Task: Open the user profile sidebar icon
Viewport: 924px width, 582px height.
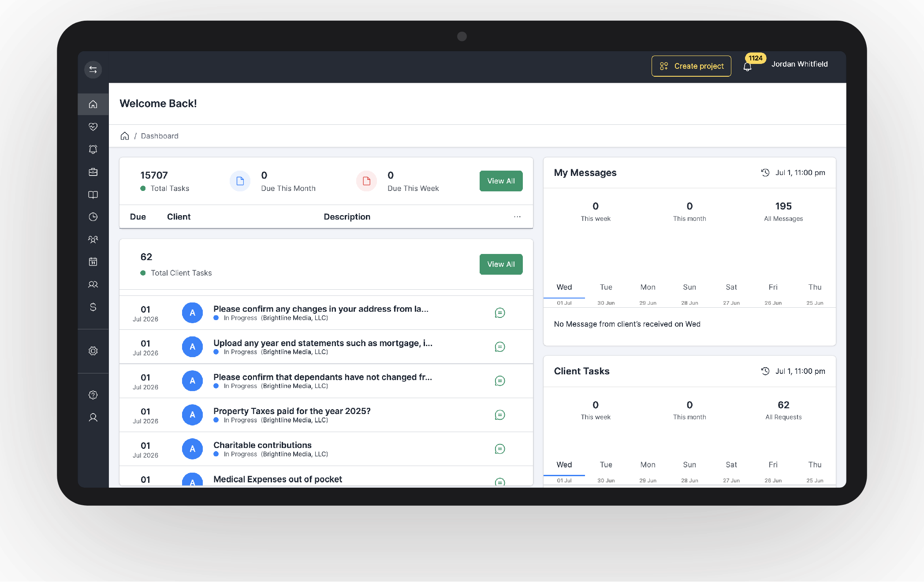Action: coord(93,418)
